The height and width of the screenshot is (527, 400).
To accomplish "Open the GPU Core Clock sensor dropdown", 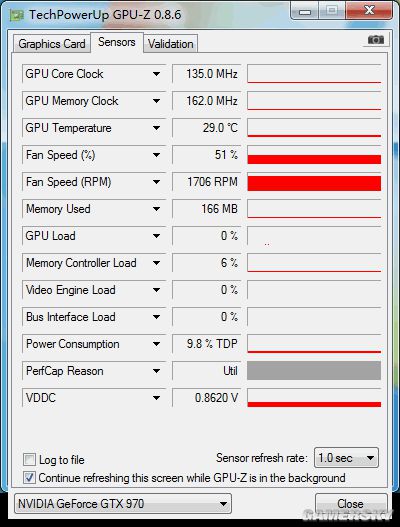I will click(x=156, y=74).
